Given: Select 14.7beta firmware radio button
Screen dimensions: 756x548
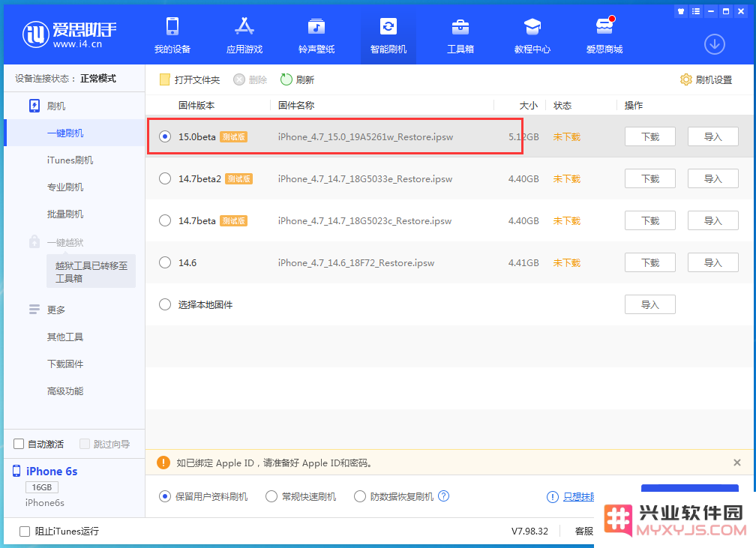Looking at the screenshot, I should [165, 220].
